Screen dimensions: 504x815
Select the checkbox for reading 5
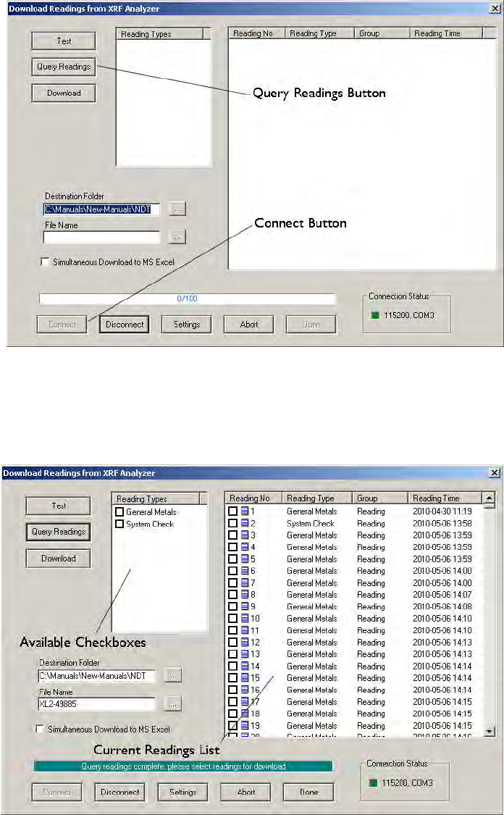(232, 559)
